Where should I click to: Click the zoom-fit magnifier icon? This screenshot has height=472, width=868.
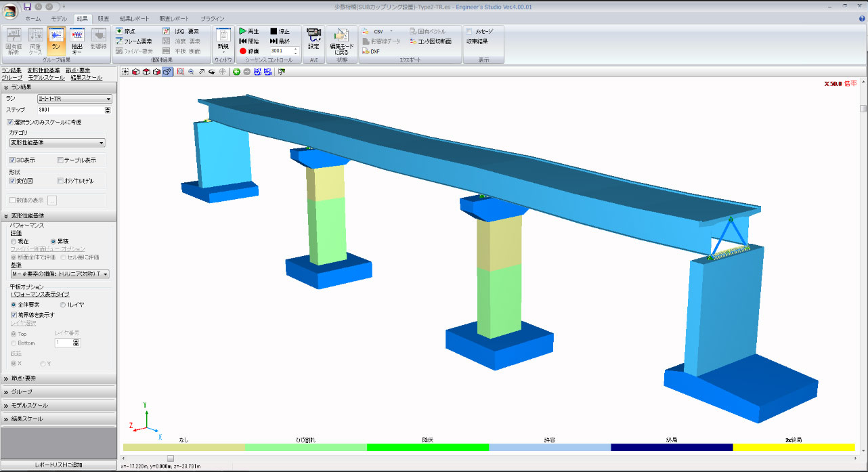coord(181,71)
